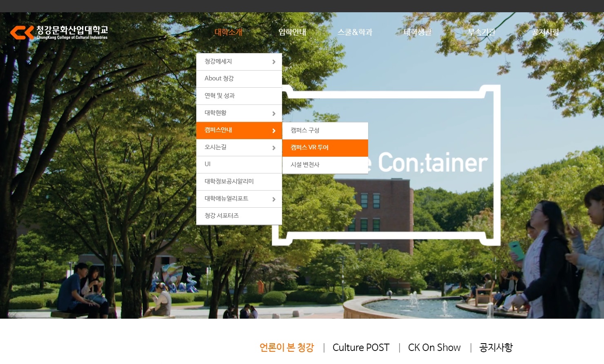Select 대학애뉴얼리포트 menu entry
Screen dimensions: 604x364
click(239, 199)
